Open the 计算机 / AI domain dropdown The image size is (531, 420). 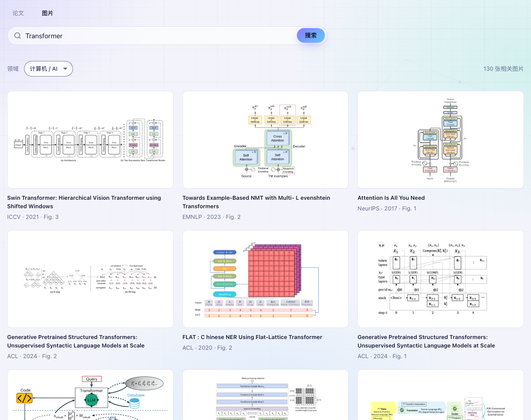click(49, 69)
